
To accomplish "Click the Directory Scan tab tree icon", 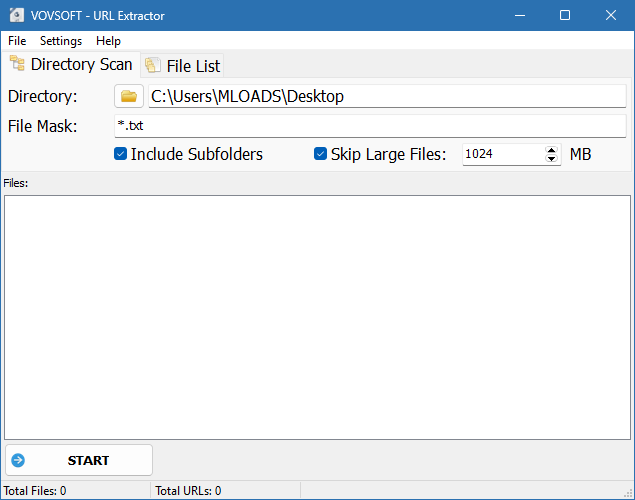I will 17,63.
